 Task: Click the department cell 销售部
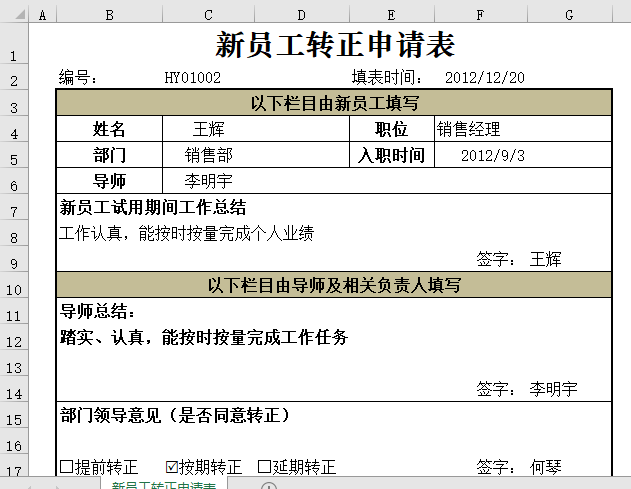[255, 155]
